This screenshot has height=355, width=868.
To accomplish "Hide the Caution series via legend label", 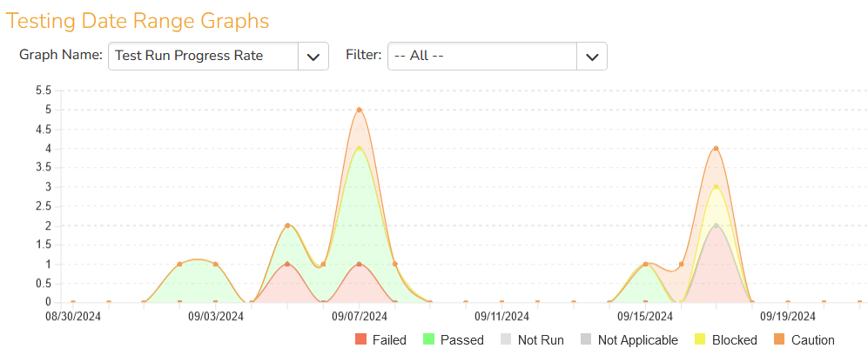I will click(x=813, y=340).
